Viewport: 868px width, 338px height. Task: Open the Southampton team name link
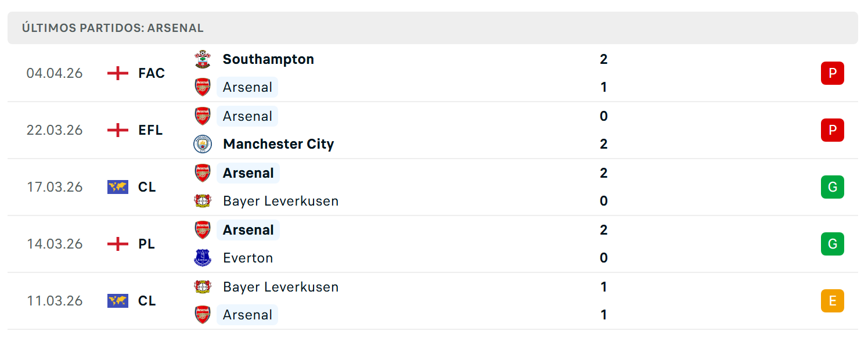tap(268, 59)
